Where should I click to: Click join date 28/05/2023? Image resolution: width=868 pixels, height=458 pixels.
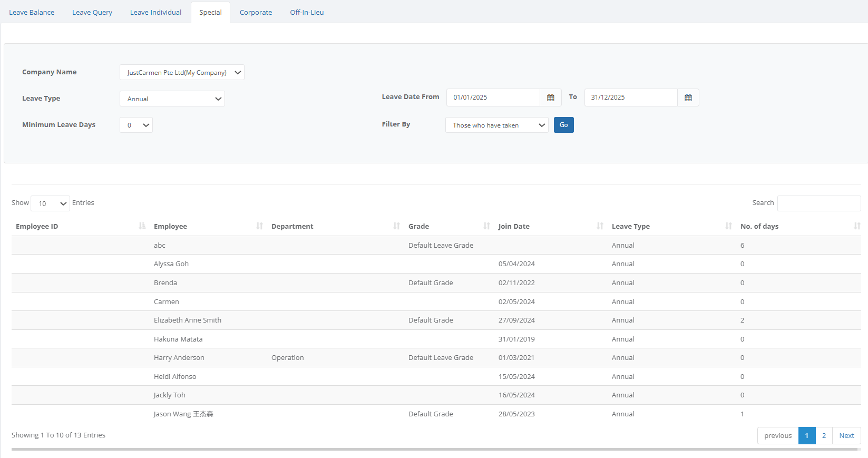516,414
